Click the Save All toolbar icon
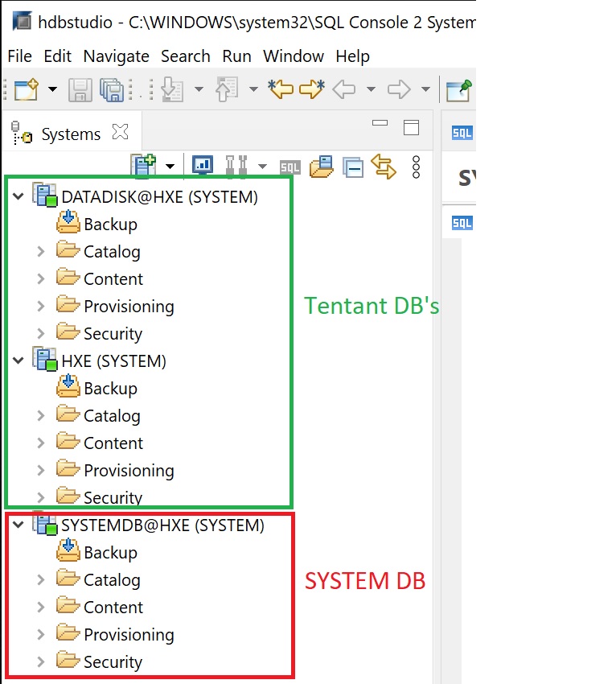This screenshot has height=684, width=616. point(112,89)
